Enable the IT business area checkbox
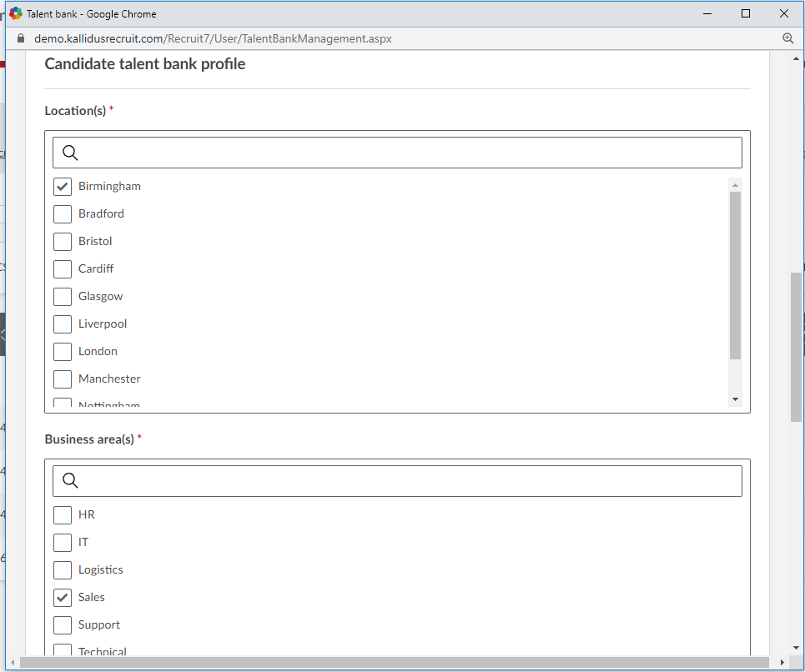The image size is (805, 672). [x=63, y=543]
